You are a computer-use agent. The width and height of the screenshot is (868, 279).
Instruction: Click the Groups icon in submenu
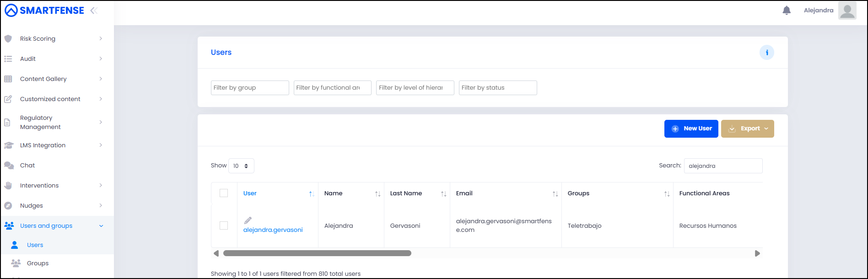(16, 263)
